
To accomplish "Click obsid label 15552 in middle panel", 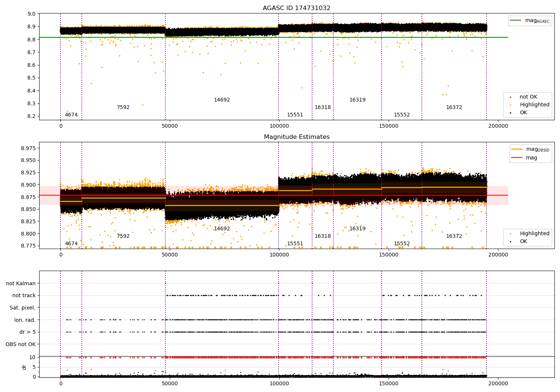I will 402,244.
